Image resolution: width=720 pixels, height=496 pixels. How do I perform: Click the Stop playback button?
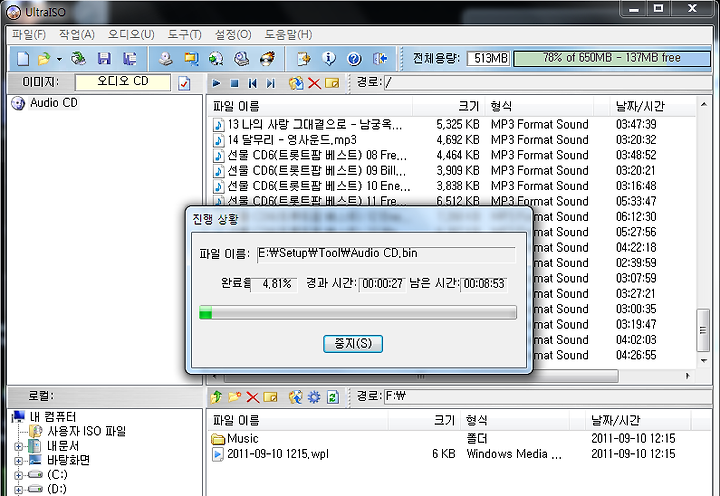tap(234, 83)
